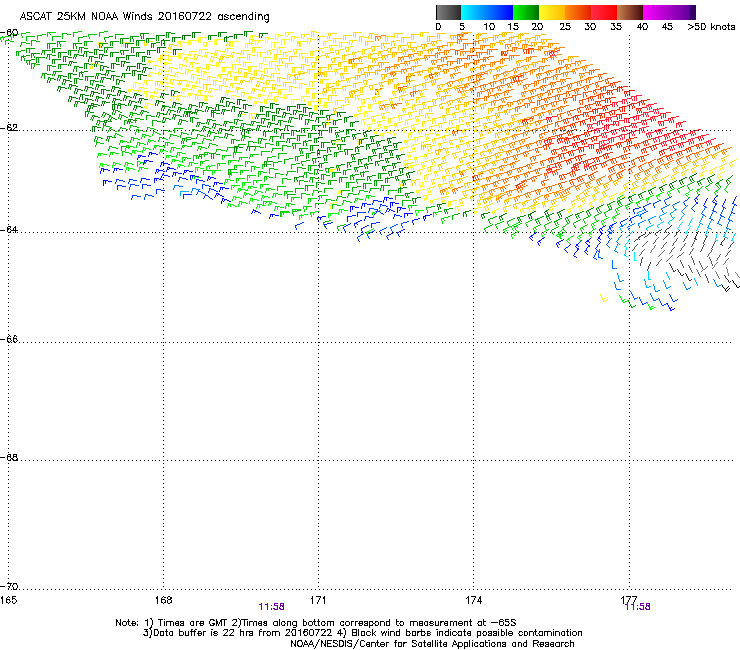Click the latitude label '-66'
Screen dimensions: 740x650
point(9,340)
